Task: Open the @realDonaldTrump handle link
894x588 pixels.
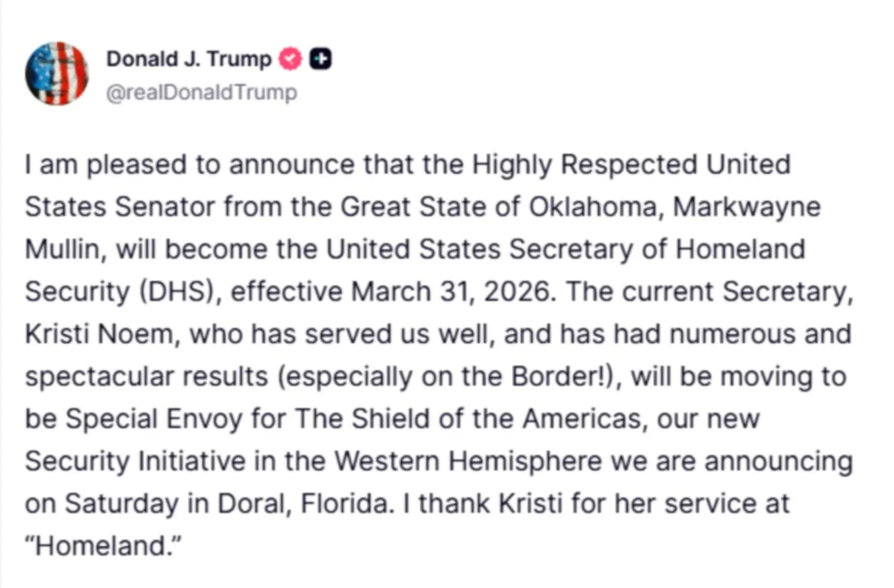Action: (x=202, y=92)
